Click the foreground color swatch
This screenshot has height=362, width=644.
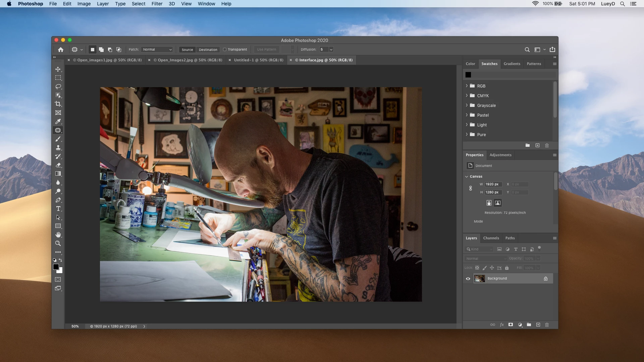point(56,267)
